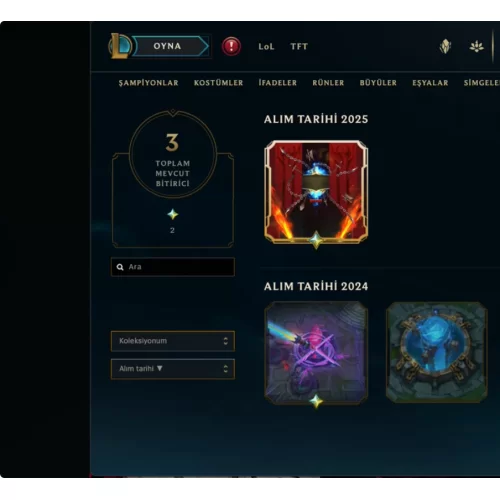Click the magnifier icon in Ara search box
Screen dimensions: 500x500
click(120, 267)
